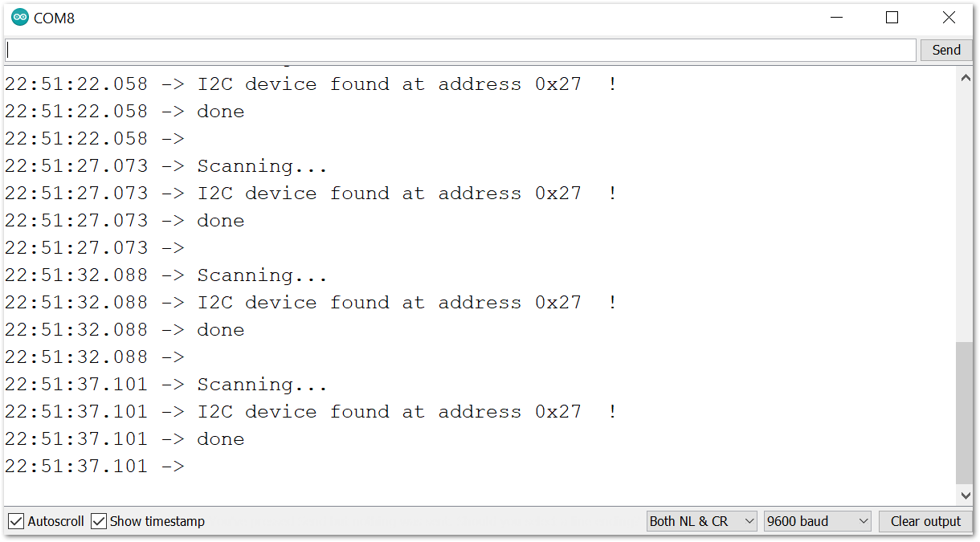Click the Autoscroll label text
Screen dimensions: 980x542
[x=55, y=521]
